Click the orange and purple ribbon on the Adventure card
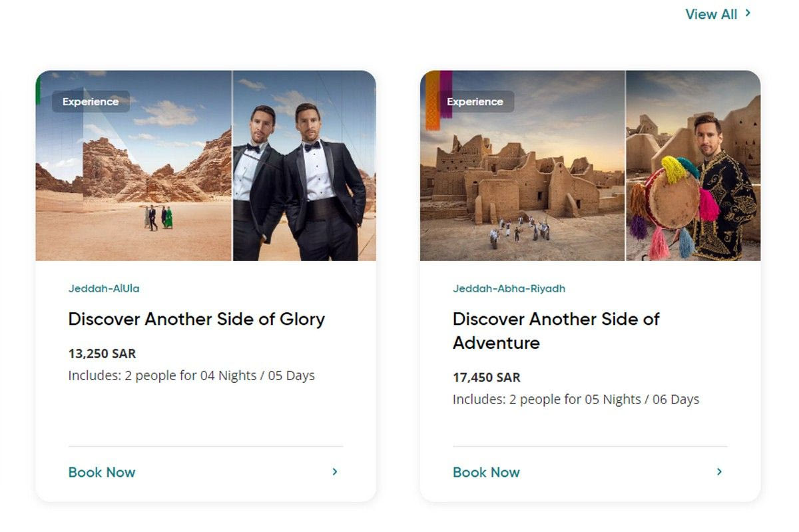Screen dimensions: 799x532 (438, 99)
